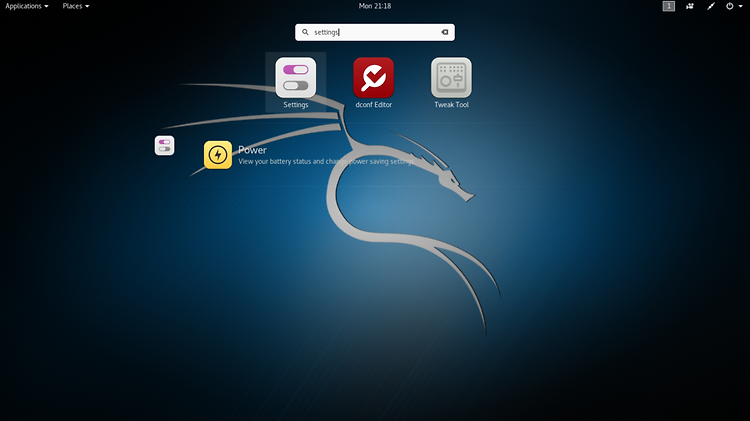The width and height of the screenshot is (750, 421).
Task: Click the small Settings provider icon on left
Action: (165, 145)
